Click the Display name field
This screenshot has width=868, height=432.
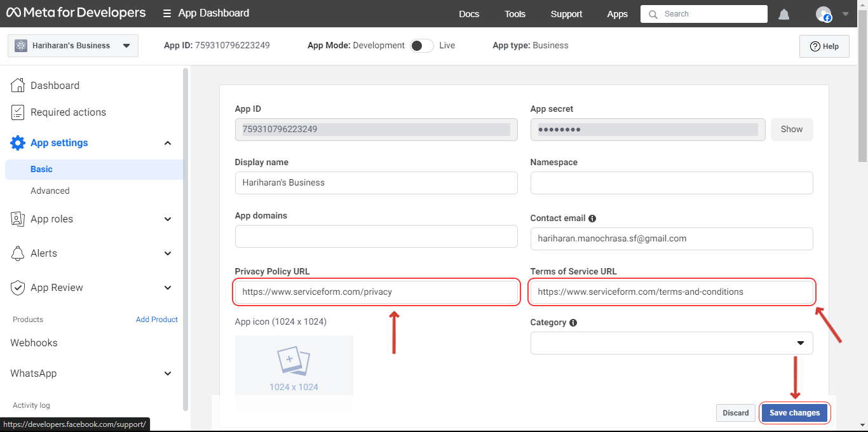[x=376, y=183]
